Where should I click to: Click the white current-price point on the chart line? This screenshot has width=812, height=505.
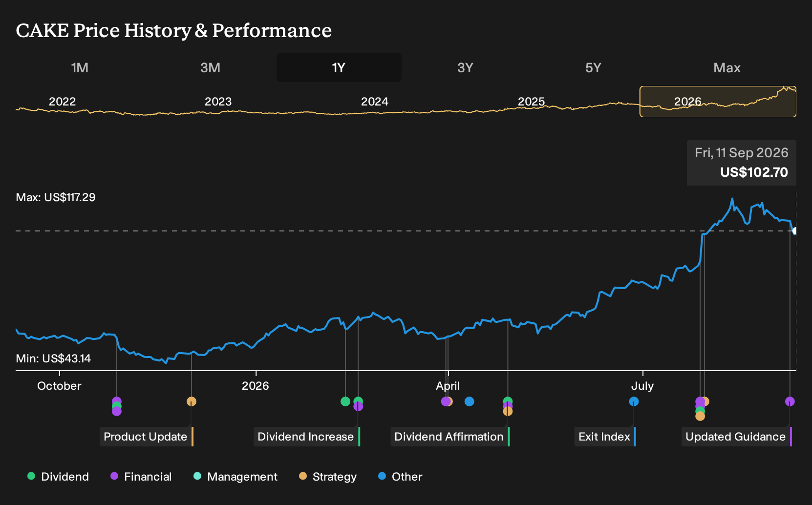(795, 231)
